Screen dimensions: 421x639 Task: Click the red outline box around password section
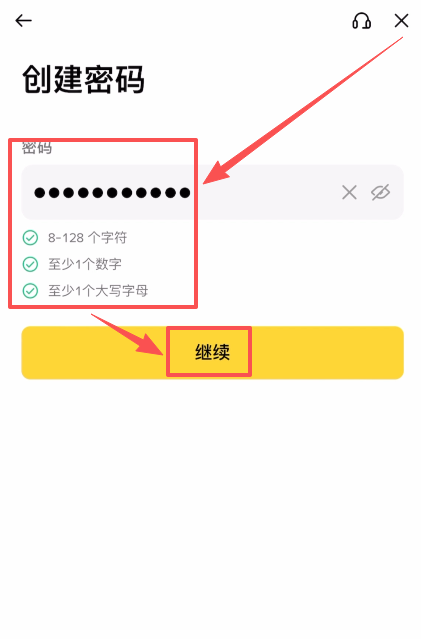pos(103,223)
